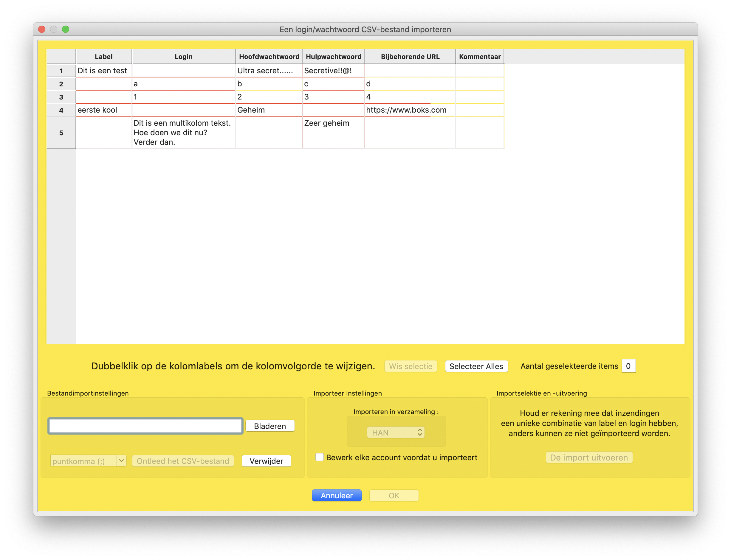The image size is (731, 560).
Task: Click the Bijbehorende URL column header
Action: pyautogui.click(x=410, y=57)
